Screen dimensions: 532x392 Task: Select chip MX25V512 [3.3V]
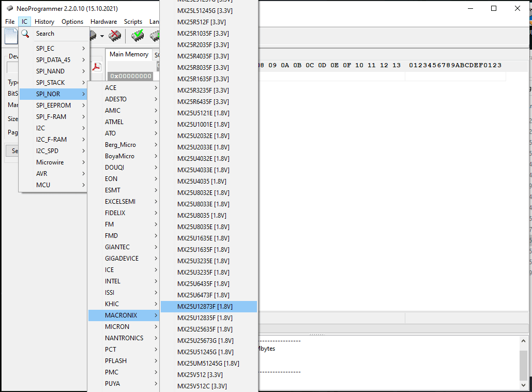pos(209,375)
